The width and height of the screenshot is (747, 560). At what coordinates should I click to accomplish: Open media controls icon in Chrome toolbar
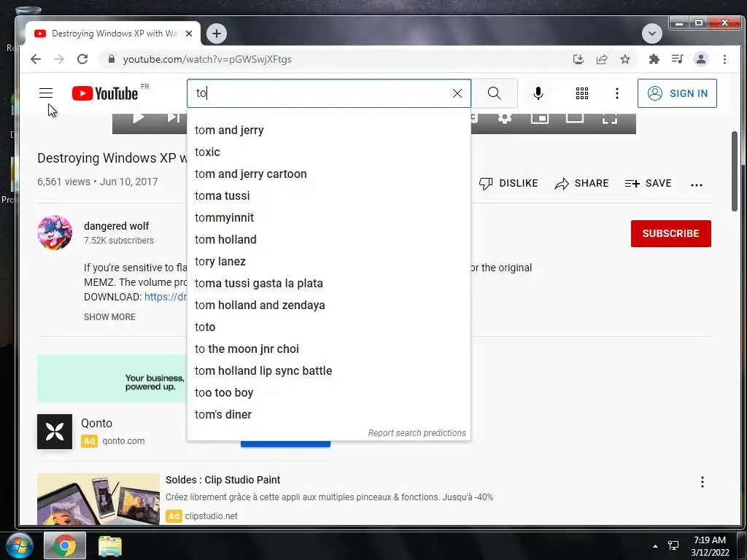(x=677, y=59)
